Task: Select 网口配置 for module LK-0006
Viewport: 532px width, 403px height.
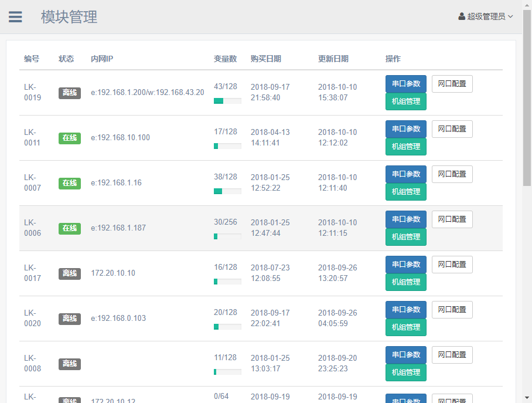Action: click(452, 219)
